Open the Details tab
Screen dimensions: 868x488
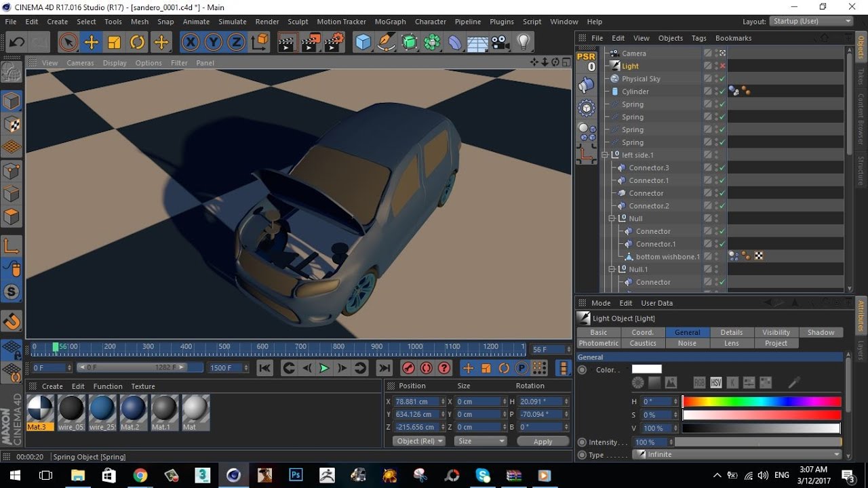pyautogui.click(x=732, y=332)
